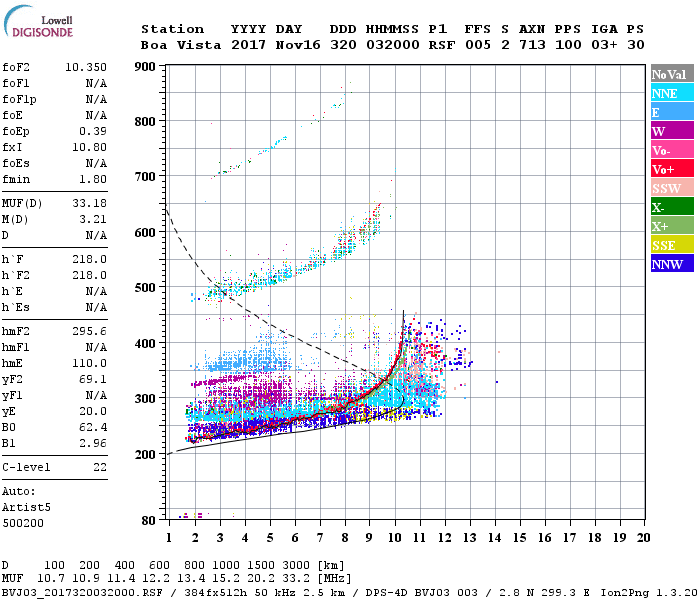The image size is (700, 600).
Task: Click the Boa Vista station name
Action: coord(181,45)
